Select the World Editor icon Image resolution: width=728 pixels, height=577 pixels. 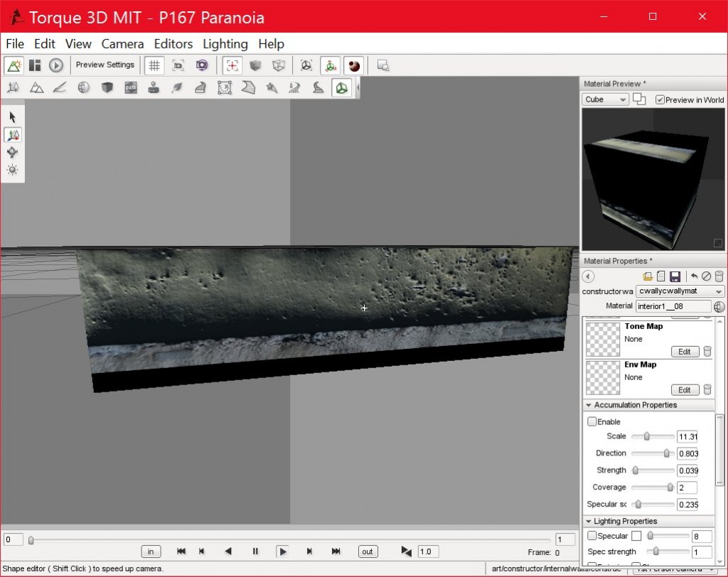[14, 65]
